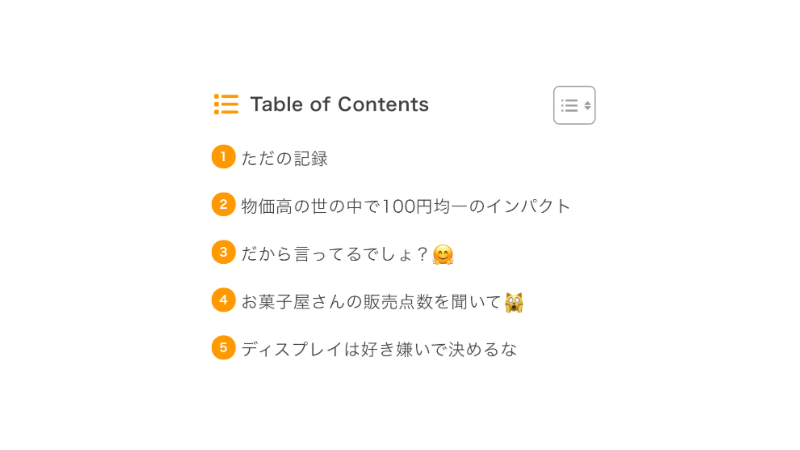Jump to '物価高の世の中で100円均一のインパクト'
The height and width of the screenshot is (450, 800).
(405, 206)
